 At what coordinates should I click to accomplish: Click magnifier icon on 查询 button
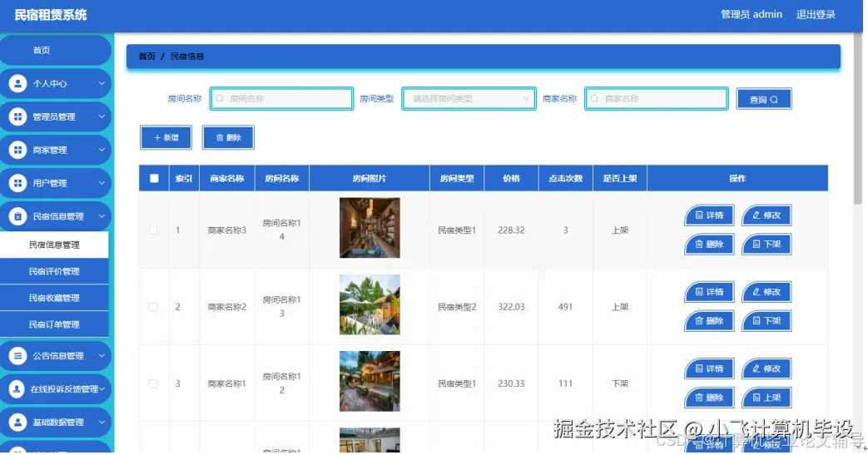(x=774, y=100)
